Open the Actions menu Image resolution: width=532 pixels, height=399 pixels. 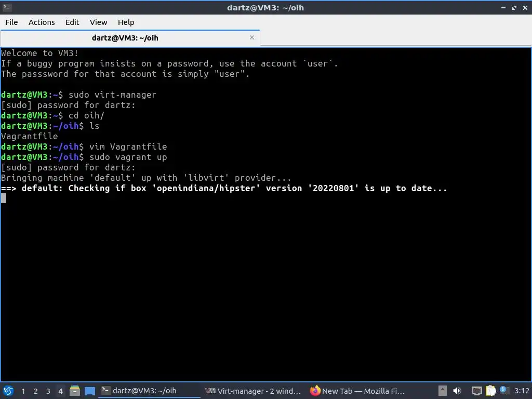click(42, 22)
